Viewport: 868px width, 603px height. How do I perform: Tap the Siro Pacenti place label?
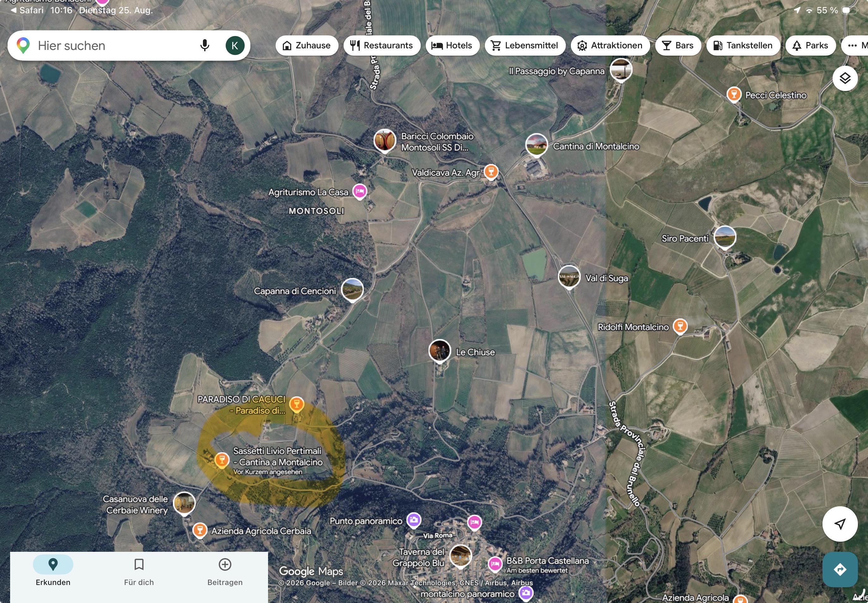pos(685,238)
